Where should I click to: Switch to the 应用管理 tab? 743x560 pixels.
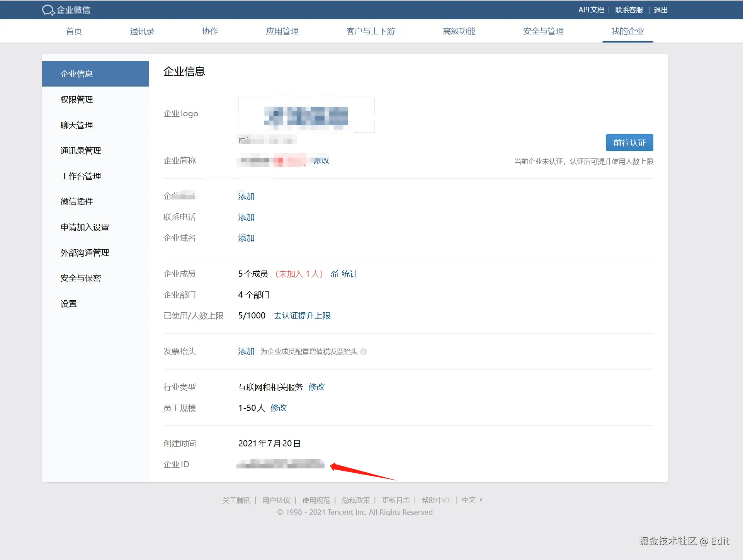pyautogui.click(x=282, y=31)
